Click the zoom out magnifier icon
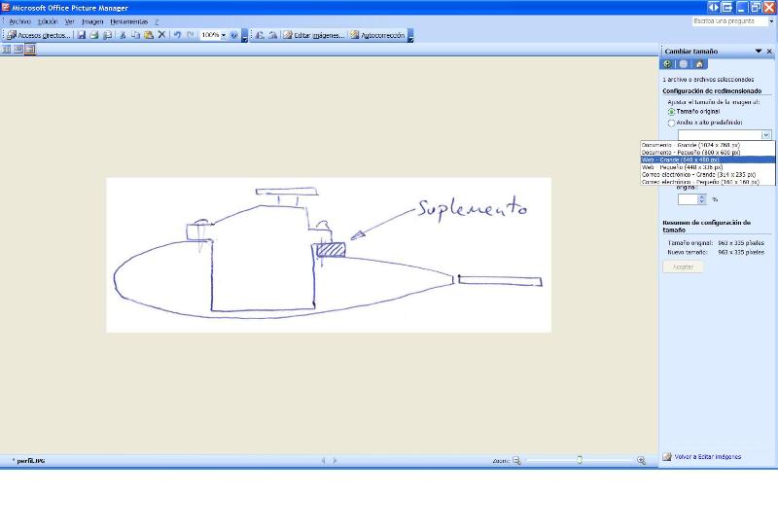The width and height of the screenshot is (778, 532). (516, 460)
